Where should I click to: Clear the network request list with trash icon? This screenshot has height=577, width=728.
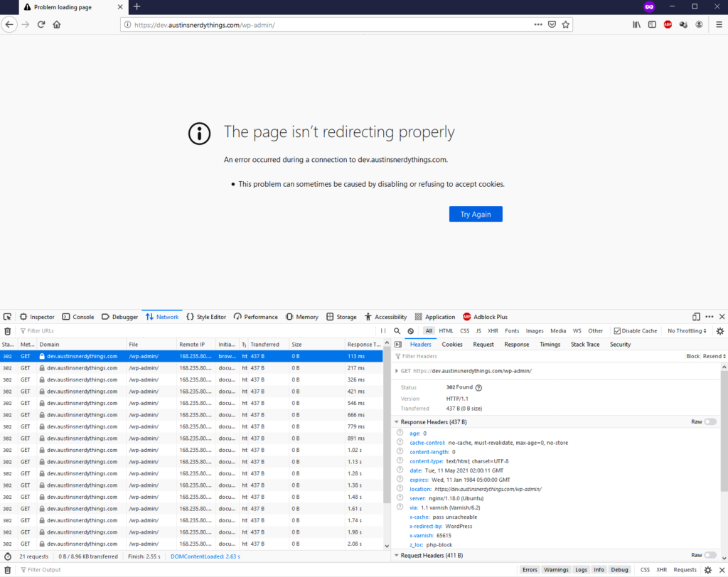tap(7, 331)
